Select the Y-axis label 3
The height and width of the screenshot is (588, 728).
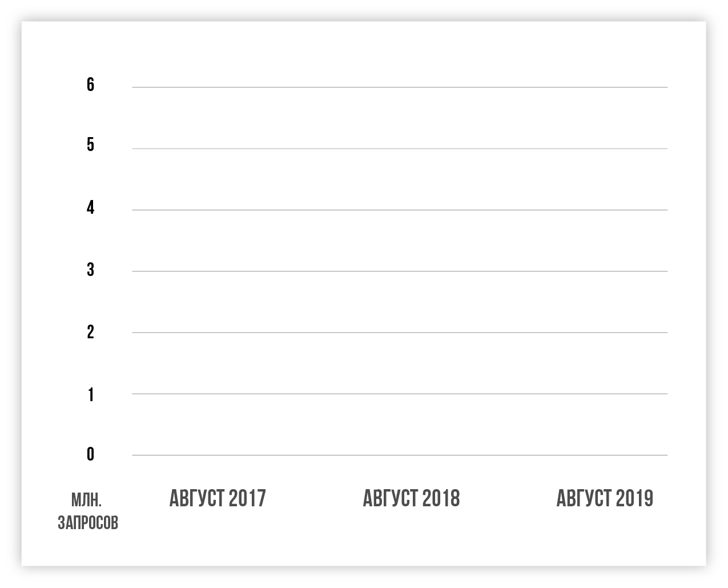click(90, 269)
